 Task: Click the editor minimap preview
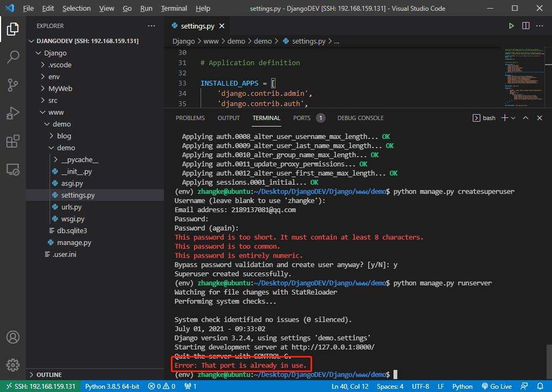point(524,76)
